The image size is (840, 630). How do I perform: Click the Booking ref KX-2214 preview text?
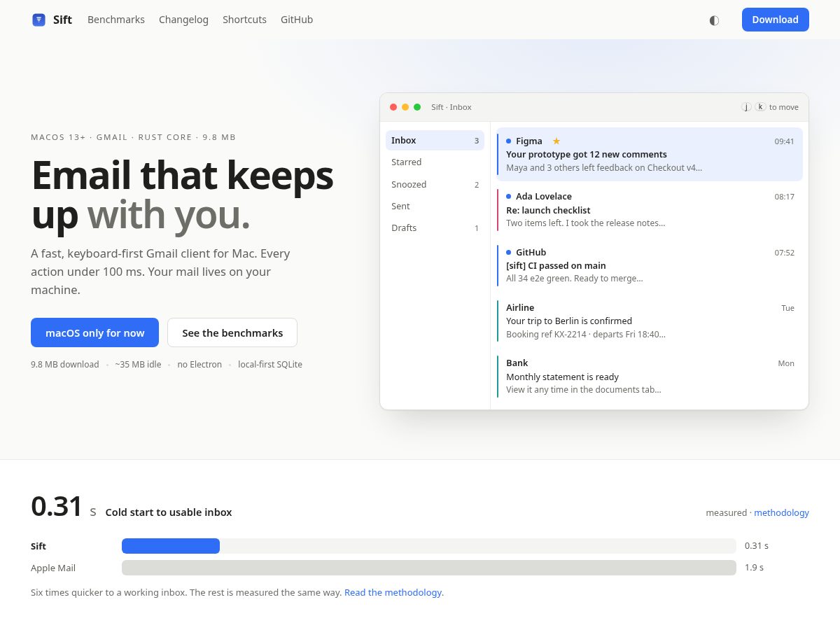click(586, 334)
